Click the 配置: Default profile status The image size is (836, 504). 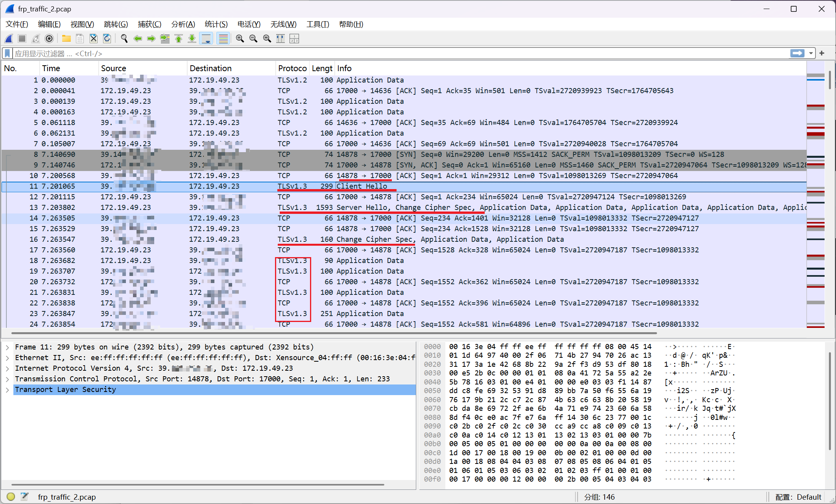coord(798,497)
